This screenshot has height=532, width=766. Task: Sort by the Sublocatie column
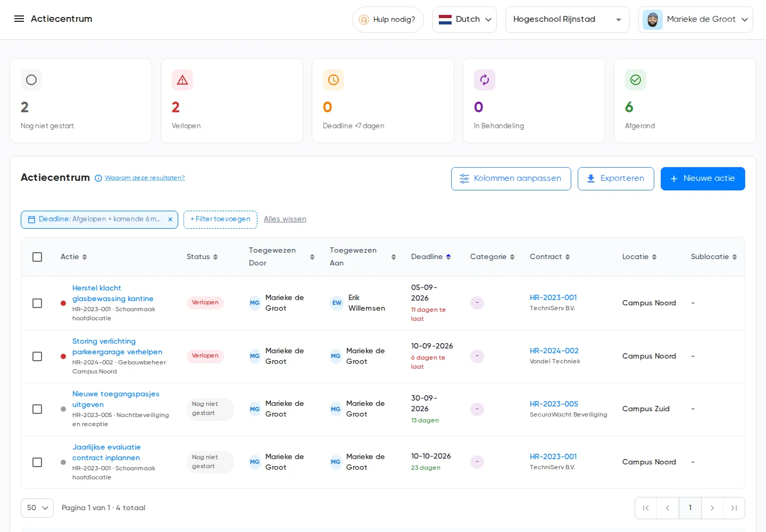click(x=735, y=257)
